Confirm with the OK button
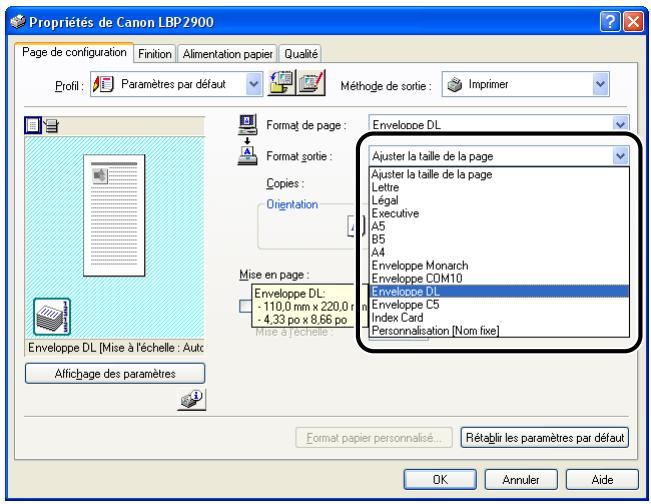Image resolution: width=651 pixels, height=504 pixels. 440,480
